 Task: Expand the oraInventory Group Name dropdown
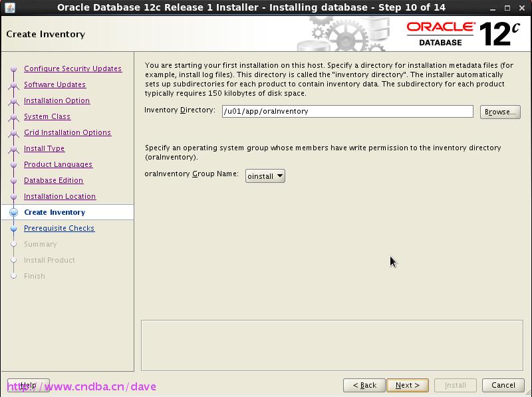(x=265, y=176)
